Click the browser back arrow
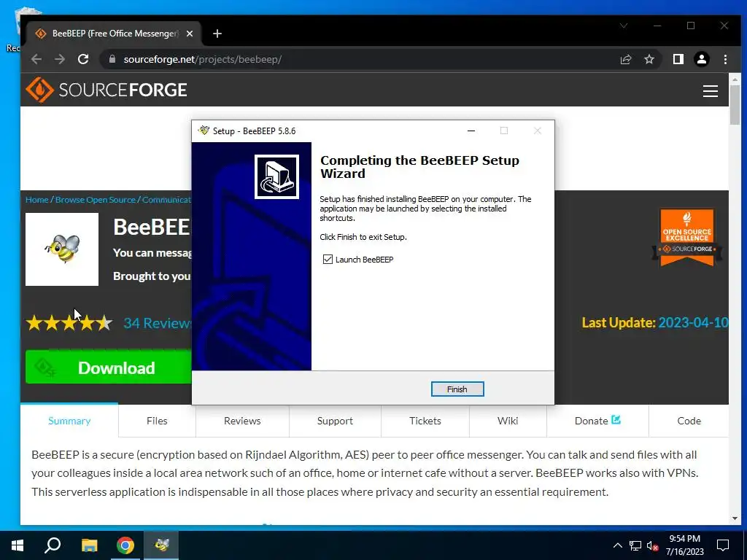 coord(36,59)
